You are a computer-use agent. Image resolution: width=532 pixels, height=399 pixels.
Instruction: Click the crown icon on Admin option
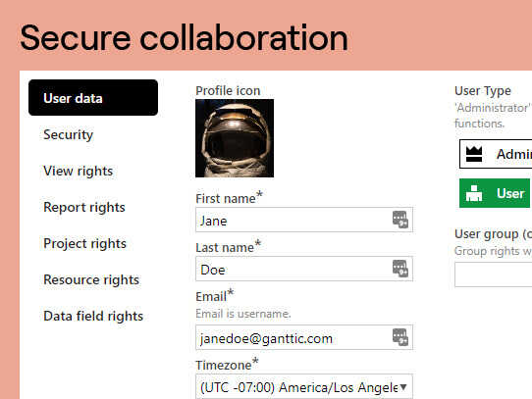pos(474,154)
